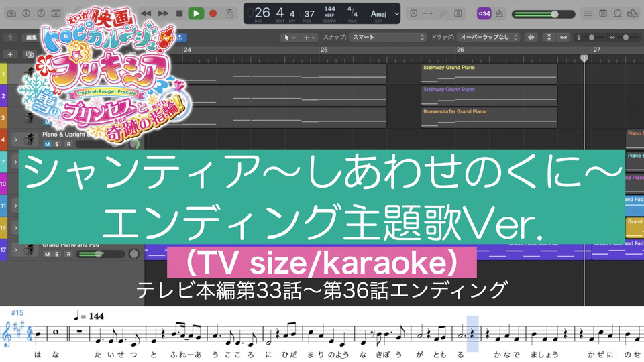Open the Loop Browser icon
644x362 pixels.
(x=618, y=13)
